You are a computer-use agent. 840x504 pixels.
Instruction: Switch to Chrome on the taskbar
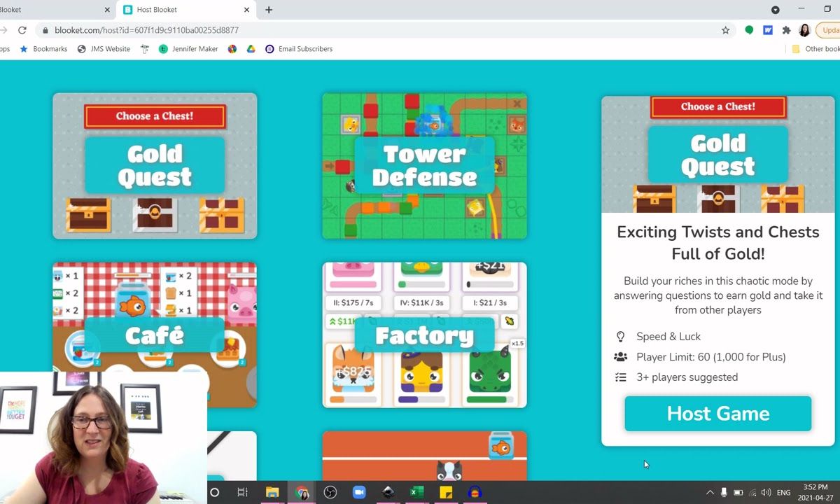[302, 492]
